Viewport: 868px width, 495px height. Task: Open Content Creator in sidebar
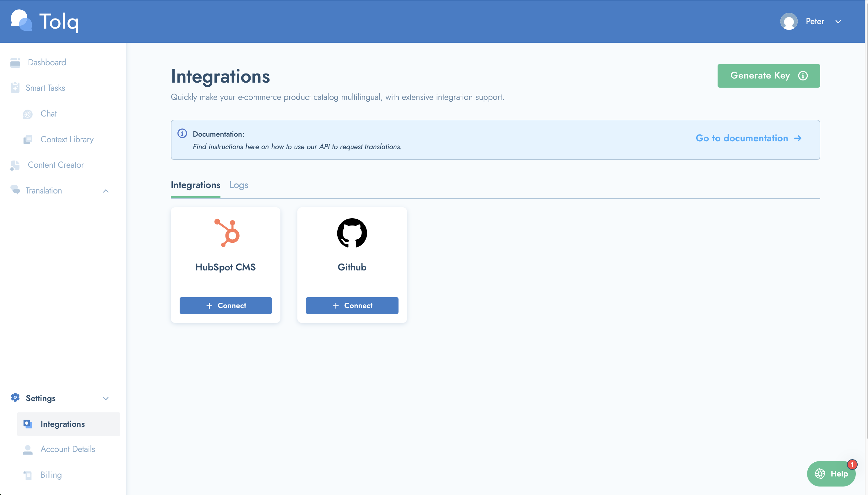pos(56,165)
